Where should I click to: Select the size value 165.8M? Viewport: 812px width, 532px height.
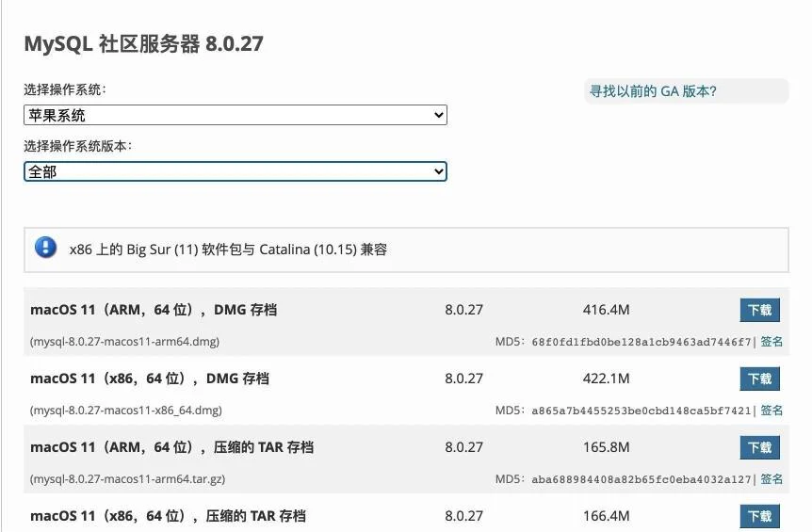[606, 447]
